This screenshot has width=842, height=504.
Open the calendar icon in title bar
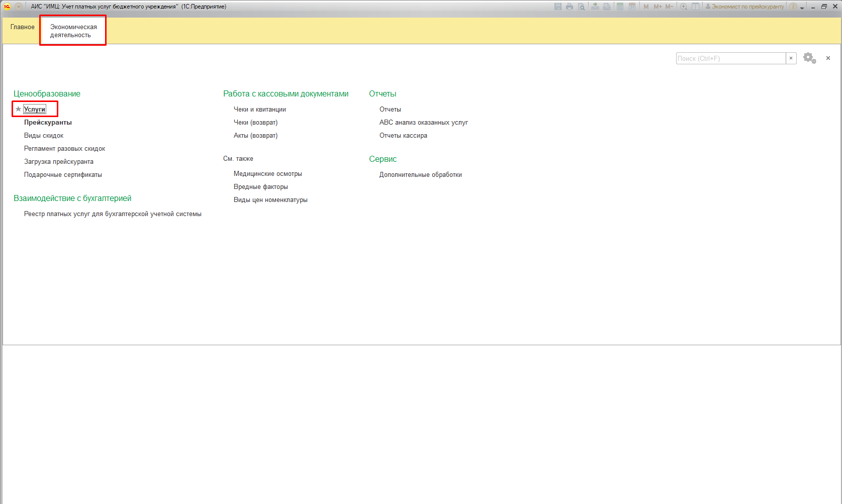pyautogui.click(x=632, y=7)
